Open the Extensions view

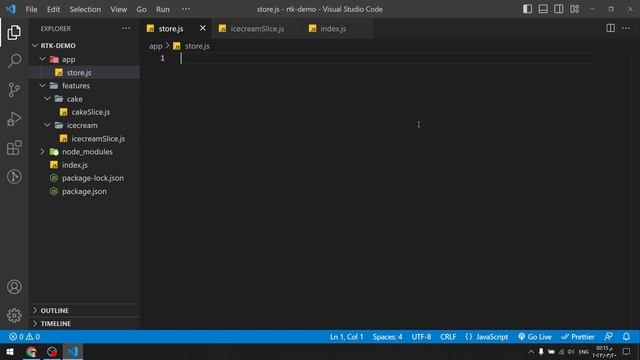pyautogui.click(x=14, y=148)
